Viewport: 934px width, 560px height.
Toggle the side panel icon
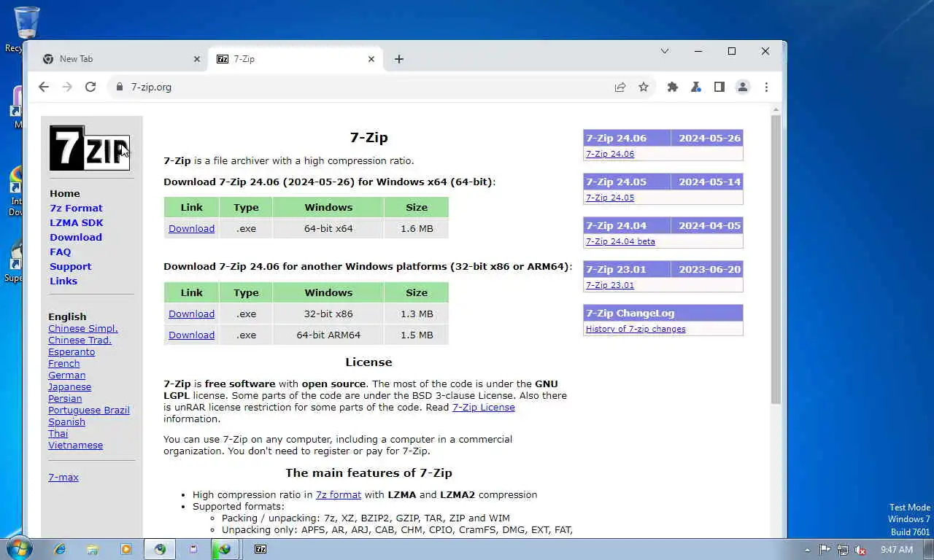point(719,87)
